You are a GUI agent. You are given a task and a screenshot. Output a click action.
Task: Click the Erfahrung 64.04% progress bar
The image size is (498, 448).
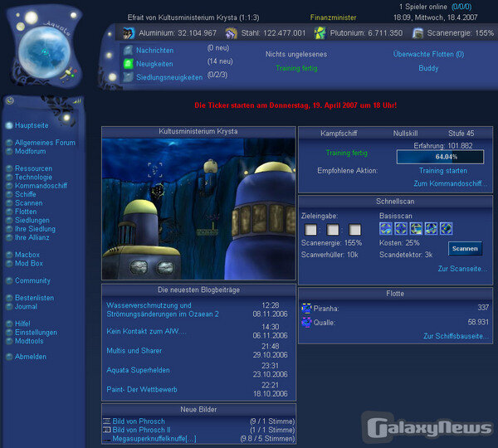pyautogui.click(x=440, y=157)
